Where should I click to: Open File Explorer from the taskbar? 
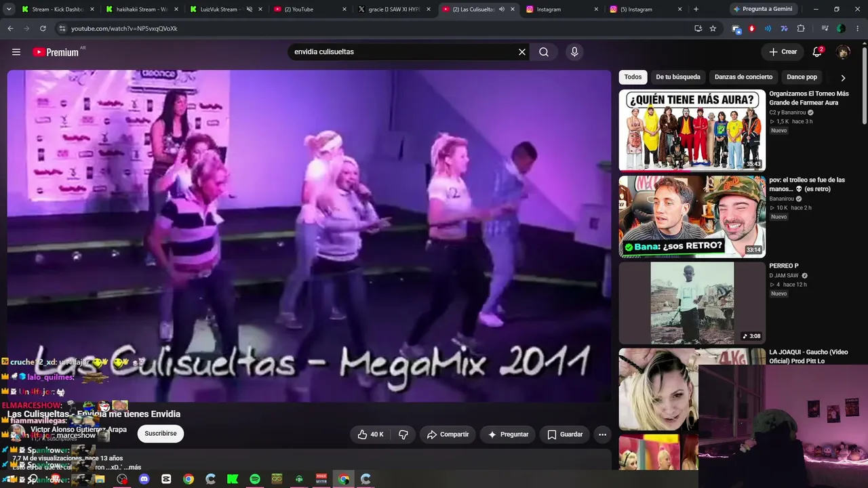tap(100, 479)
